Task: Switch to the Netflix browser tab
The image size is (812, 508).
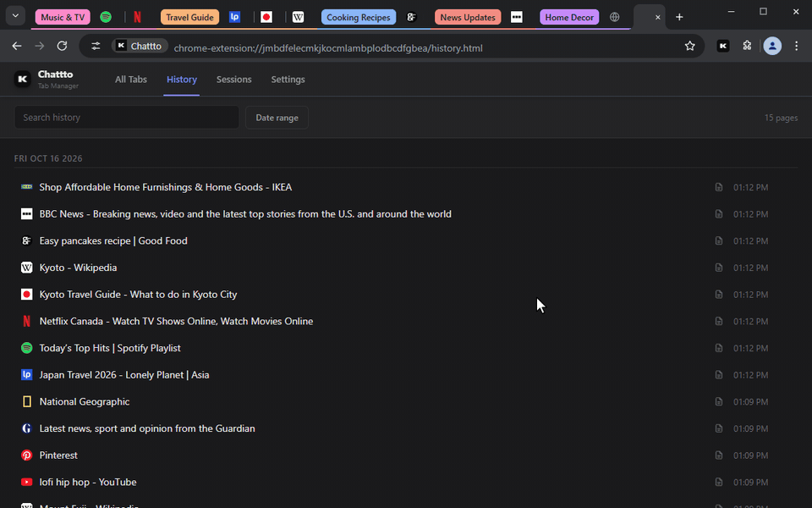Action: (x=137, y=17)
